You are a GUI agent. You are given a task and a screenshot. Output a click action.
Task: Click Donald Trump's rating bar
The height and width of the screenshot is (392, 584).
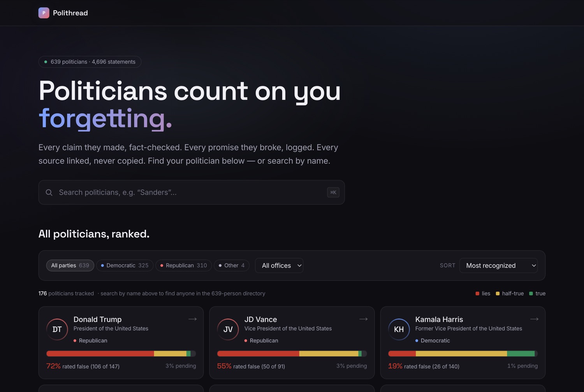(x=121, y=353)
